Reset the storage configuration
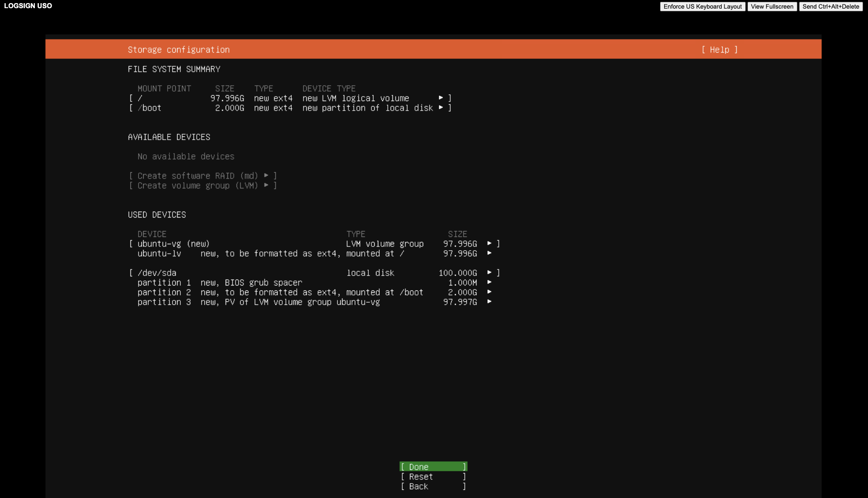Screen dimensions: 868x498 point(434,477)
